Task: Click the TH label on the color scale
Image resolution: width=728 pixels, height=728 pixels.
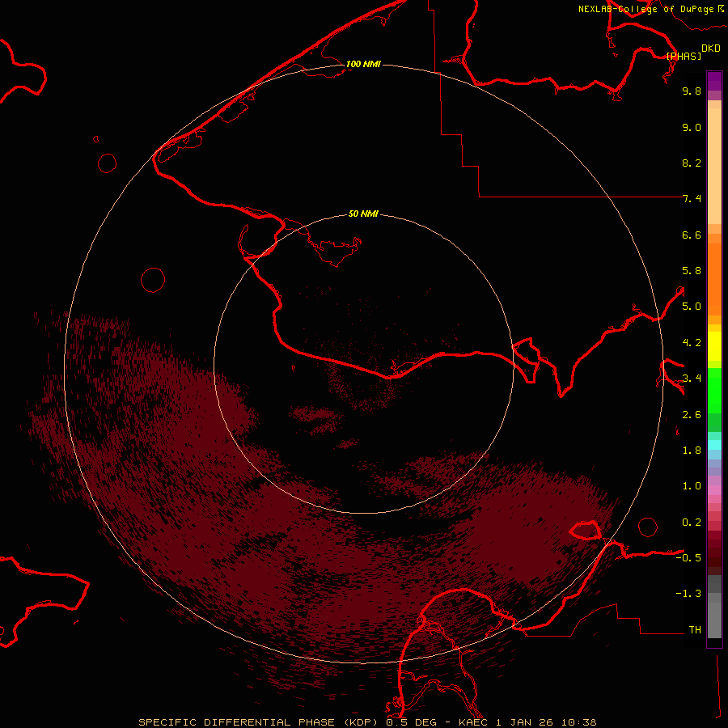Action: click(695, 630)
